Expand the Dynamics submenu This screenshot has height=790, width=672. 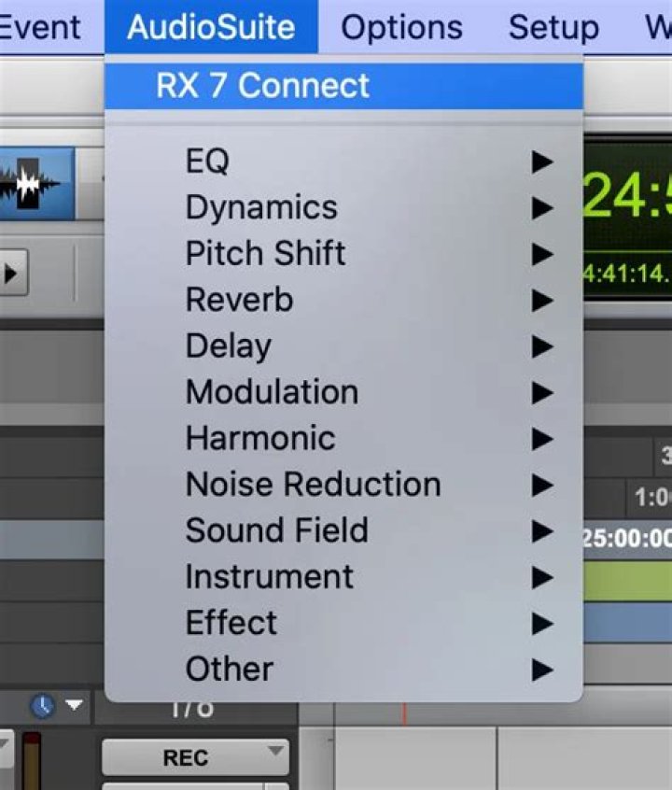pyautogui.click(x=344, y=207)
